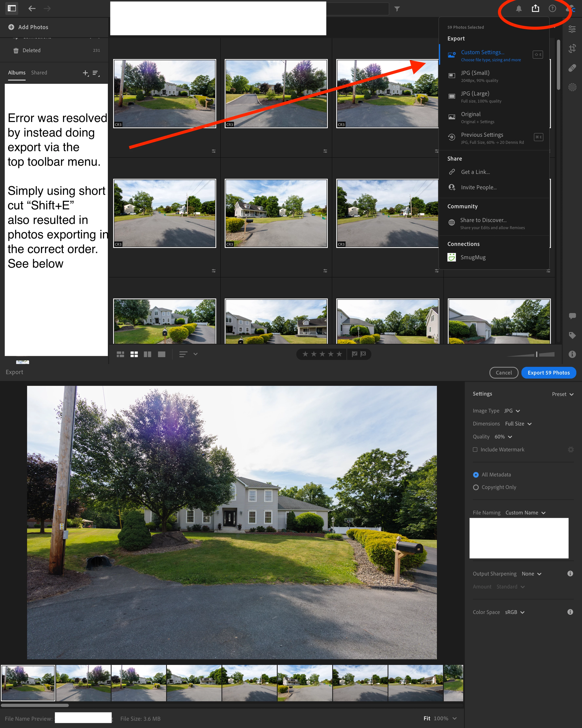Image resolution: width=582 pixels, height=728 pixels.
Task: Select the Crop and rotate tool
Action: tap(572, 49)
